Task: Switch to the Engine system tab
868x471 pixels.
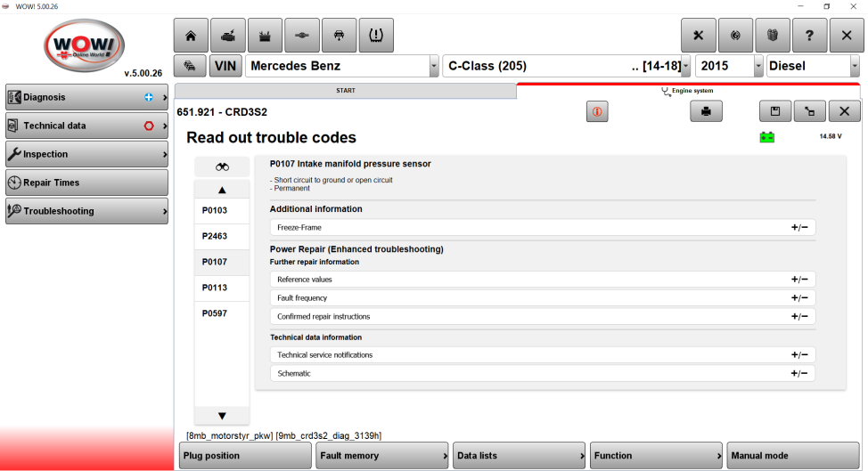Action: (687, 91)
